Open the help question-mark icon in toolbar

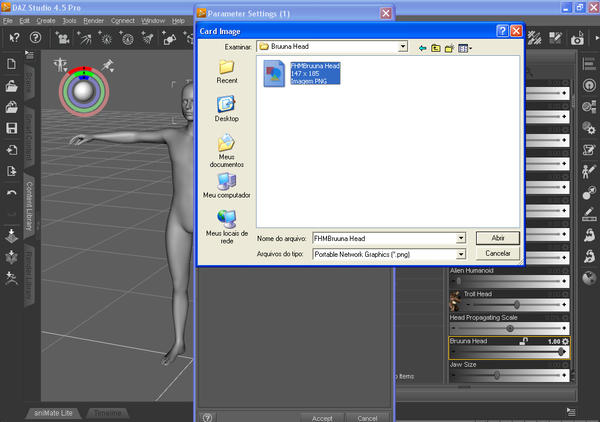(35, 37)
